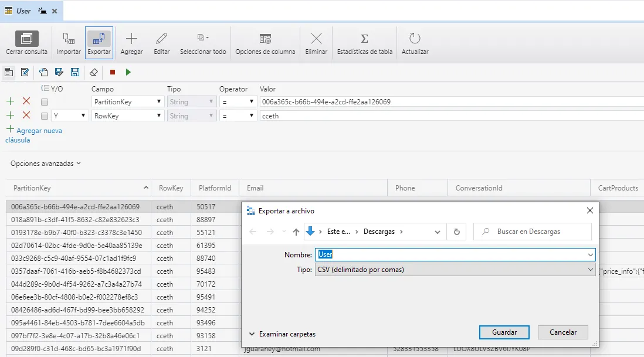Screen dimensions: 644x357
Task: Open the Importar tool
Action: [x=69, y=43]
